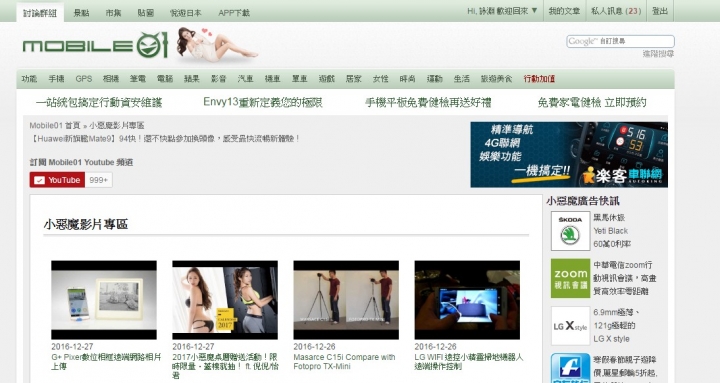
Task: Open the 旅遊美食 category menu
Action: (496, 79)
